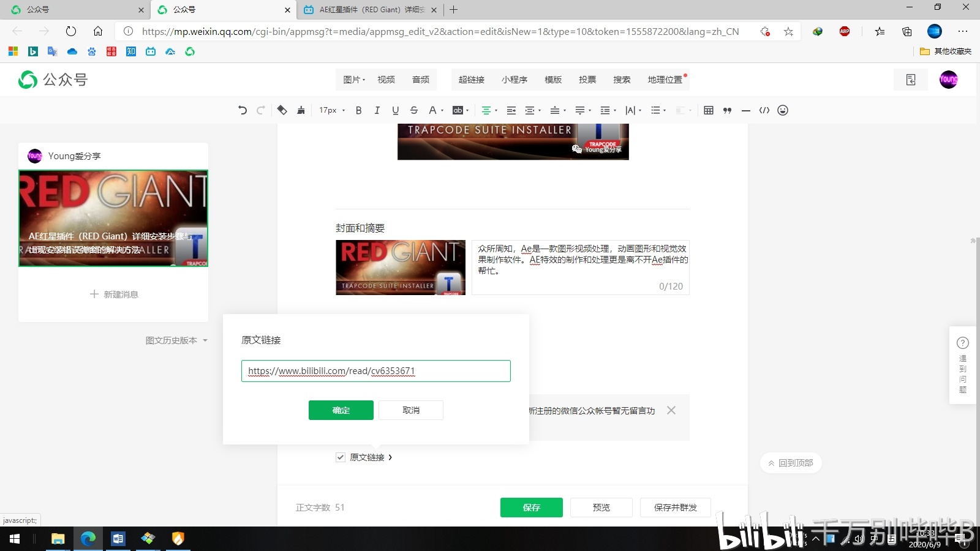Viewport: 980px width, 551px height.
Task: Open the document list icon near the avatar
Action: click(911, 80)
